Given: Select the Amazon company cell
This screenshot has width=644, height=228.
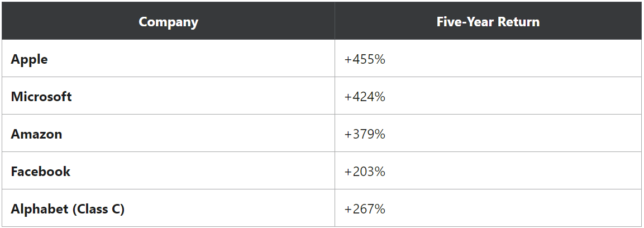Looking at the screenshot, I should click(168, 133).
